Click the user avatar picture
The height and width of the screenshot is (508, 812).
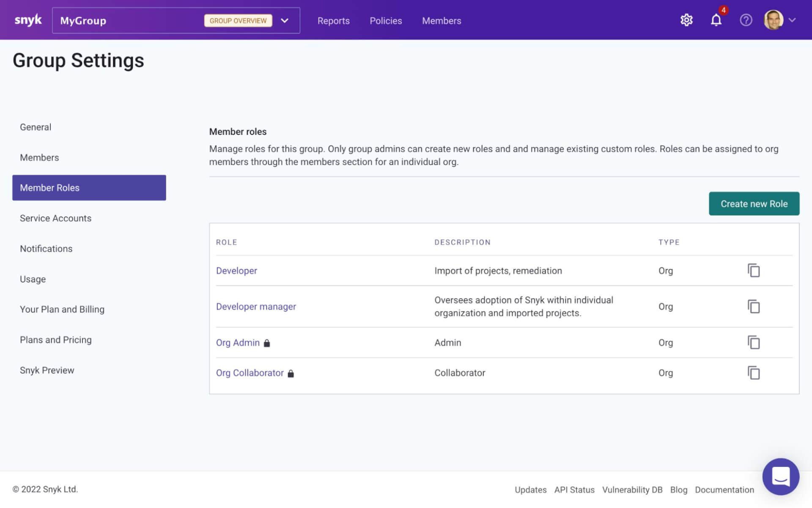tap(774, 20)
